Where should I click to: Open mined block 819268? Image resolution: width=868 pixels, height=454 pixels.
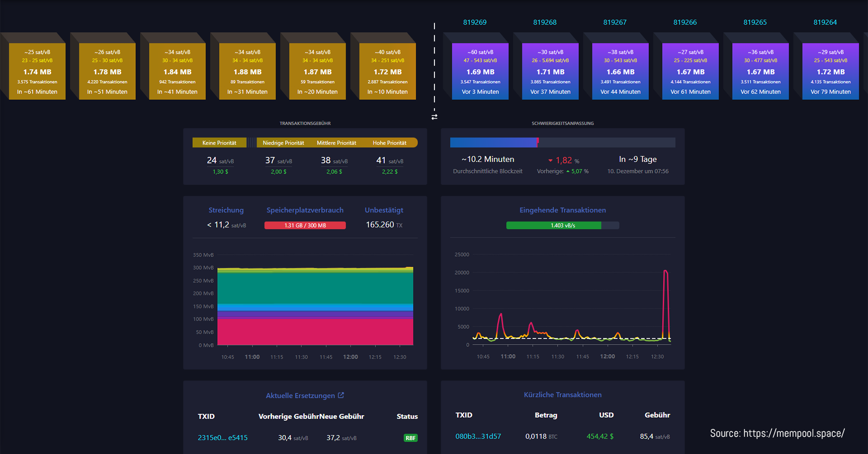pos(550,71)
